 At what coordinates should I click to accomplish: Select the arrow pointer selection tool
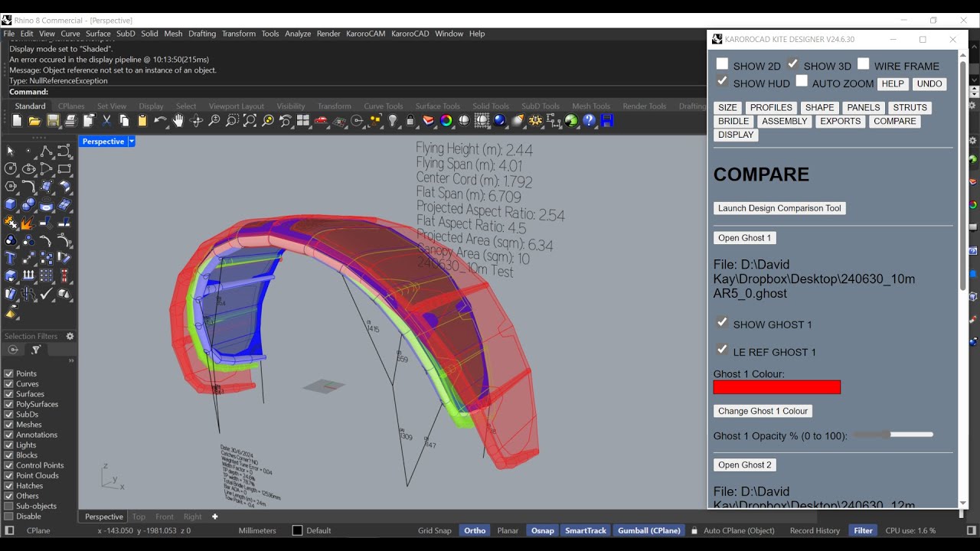[11, 152]
